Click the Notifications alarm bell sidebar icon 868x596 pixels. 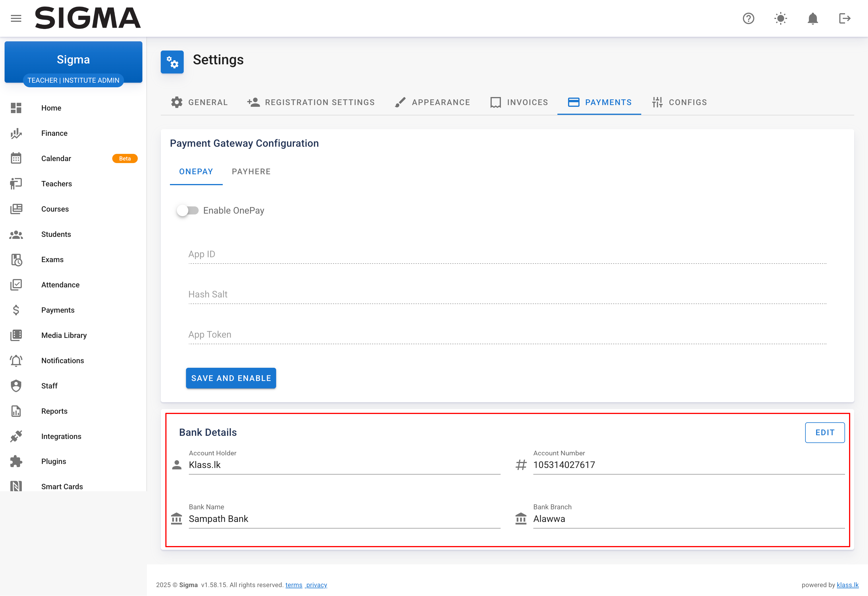(16, 361)
